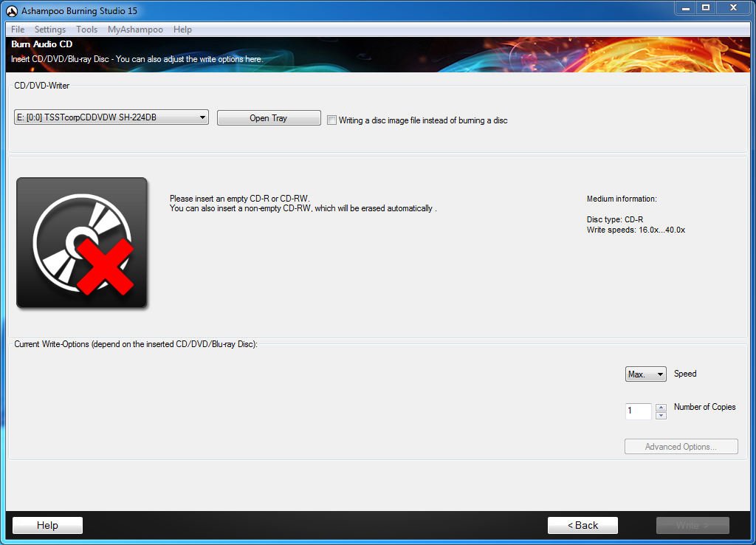
Task: Click the disc with red X status icon
Action: (x=82, y=243)
